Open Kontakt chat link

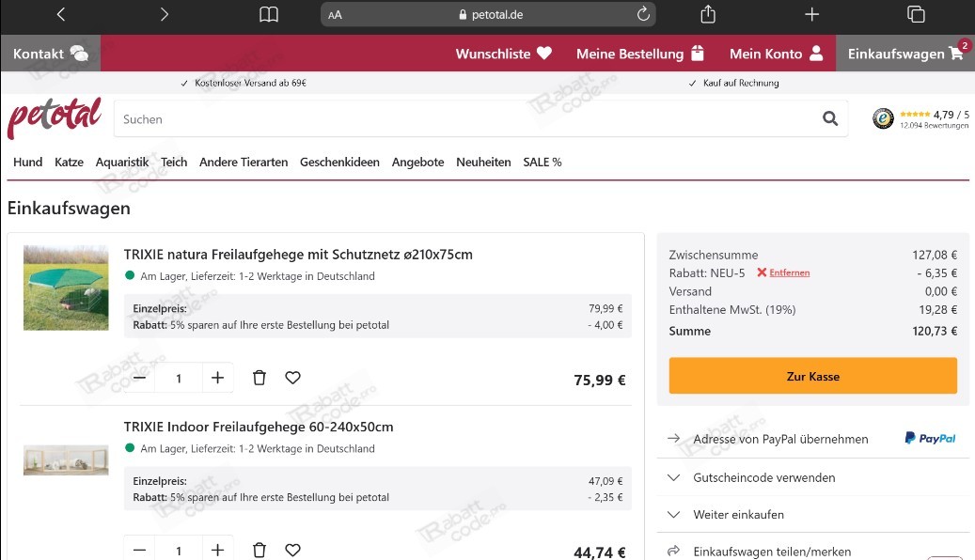51,54
